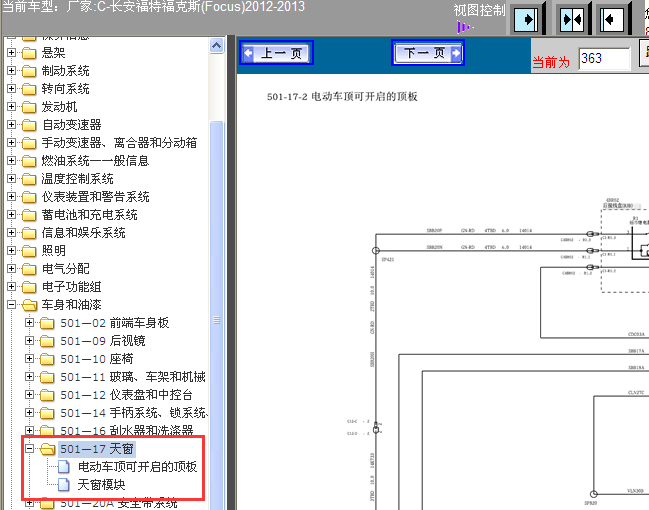The height and width of the screenshot is (510, 649).
Task: Click the tree panel vertical scrollbar thumb
Action: pos(216,315)
